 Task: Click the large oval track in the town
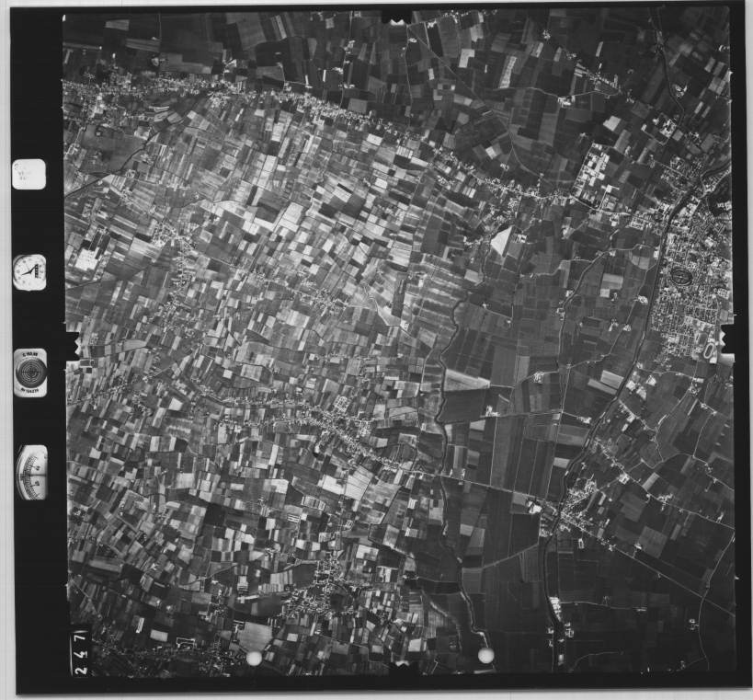pos(680,276)
